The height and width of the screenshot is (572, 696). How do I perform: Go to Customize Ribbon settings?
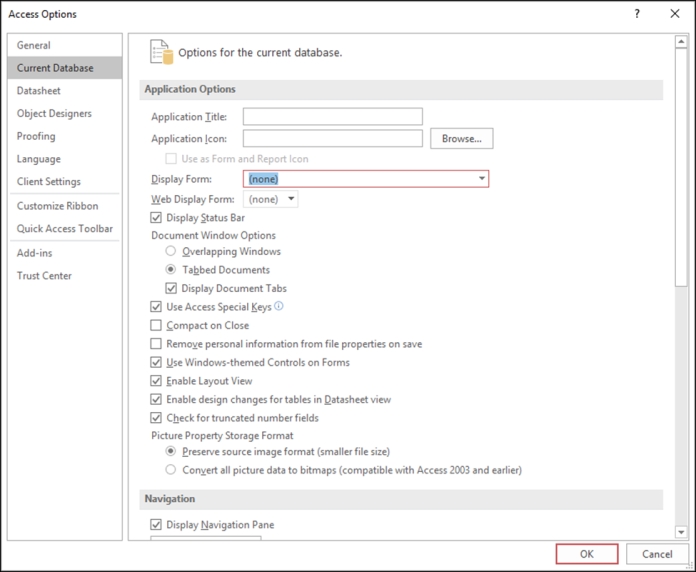point(57,206)
